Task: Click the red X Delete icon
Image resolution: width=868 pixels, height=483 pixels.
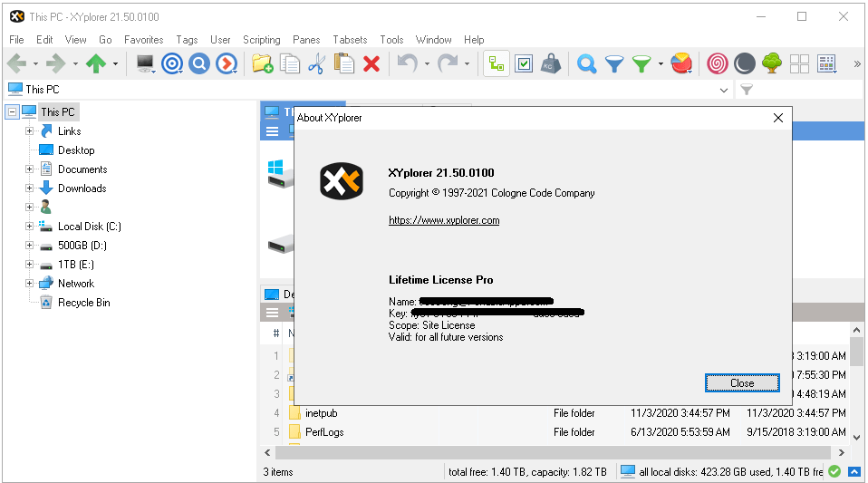Action: point(371,64)
